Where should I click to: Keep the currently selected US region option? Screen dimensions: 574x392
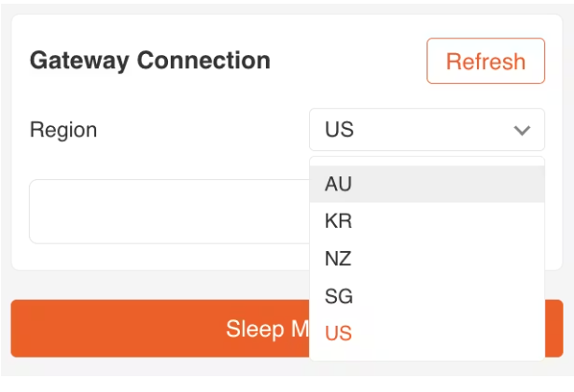(427, 333)
